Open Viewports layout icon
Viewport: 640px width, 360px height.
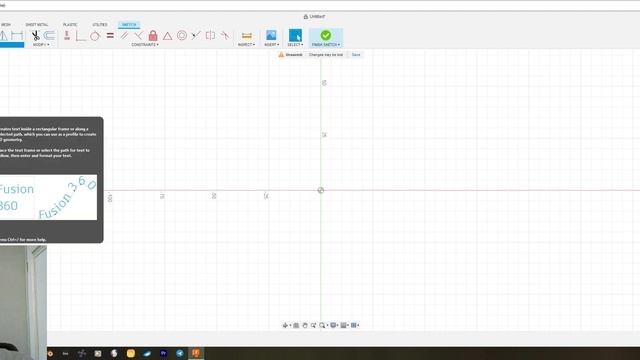pos(354,325)
